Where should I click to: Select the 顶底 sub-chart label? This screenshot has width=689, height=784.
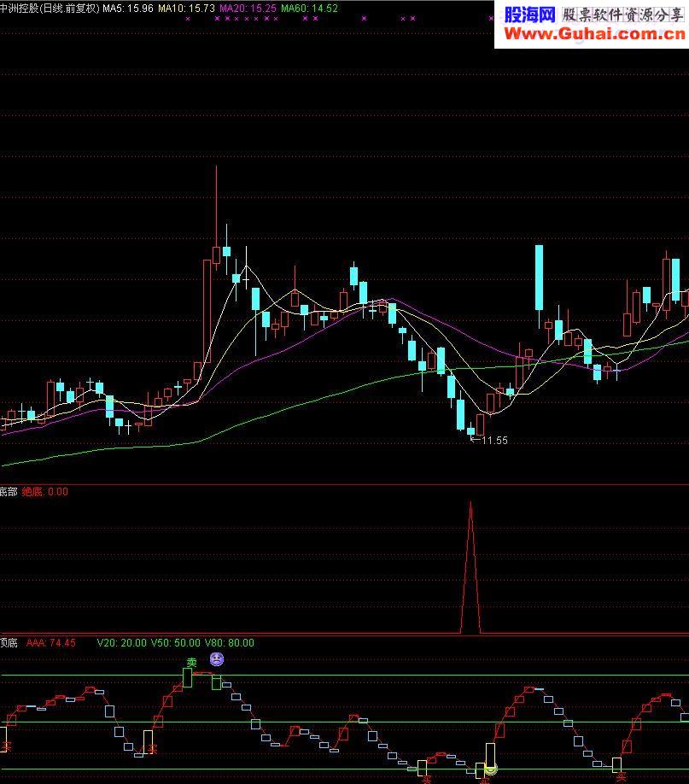click(x=9, y=643)
